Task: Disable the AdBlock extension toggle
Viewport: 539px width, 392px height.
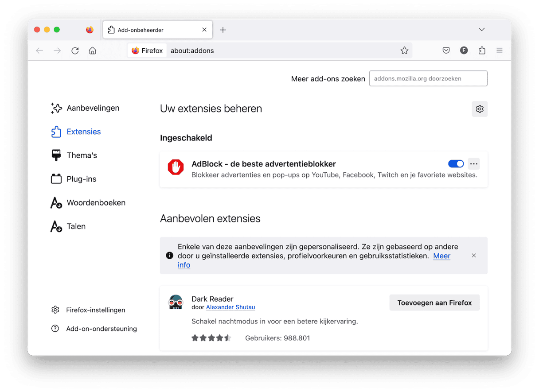Action: tap(456, 164)
